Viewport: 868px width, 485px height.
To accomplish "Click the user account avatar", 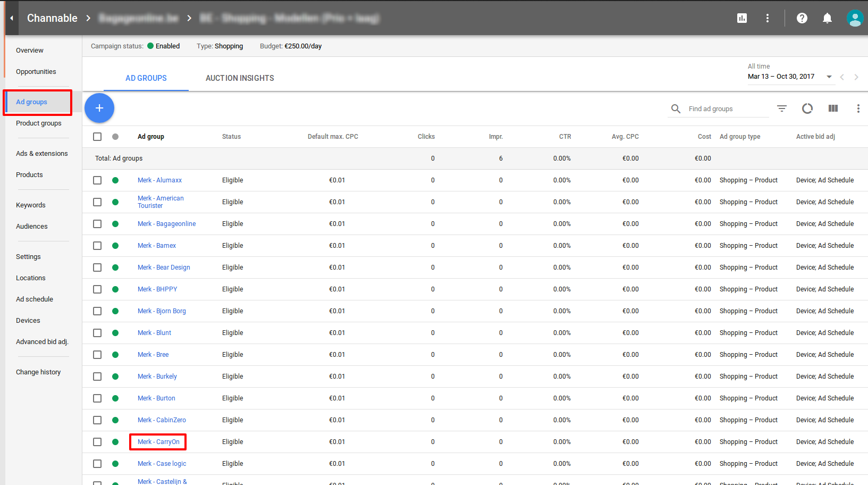I will (x=854, y=18).
